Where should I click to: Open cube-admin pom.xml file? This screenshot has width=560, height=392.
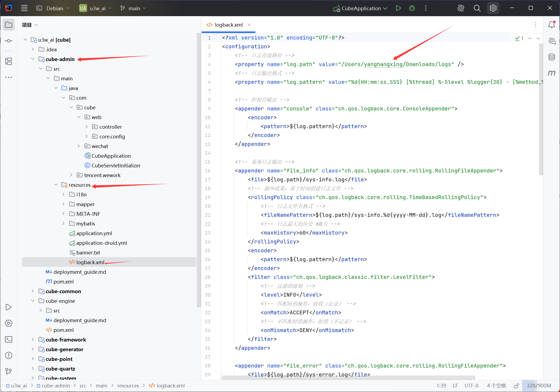(x=60, y=282)
